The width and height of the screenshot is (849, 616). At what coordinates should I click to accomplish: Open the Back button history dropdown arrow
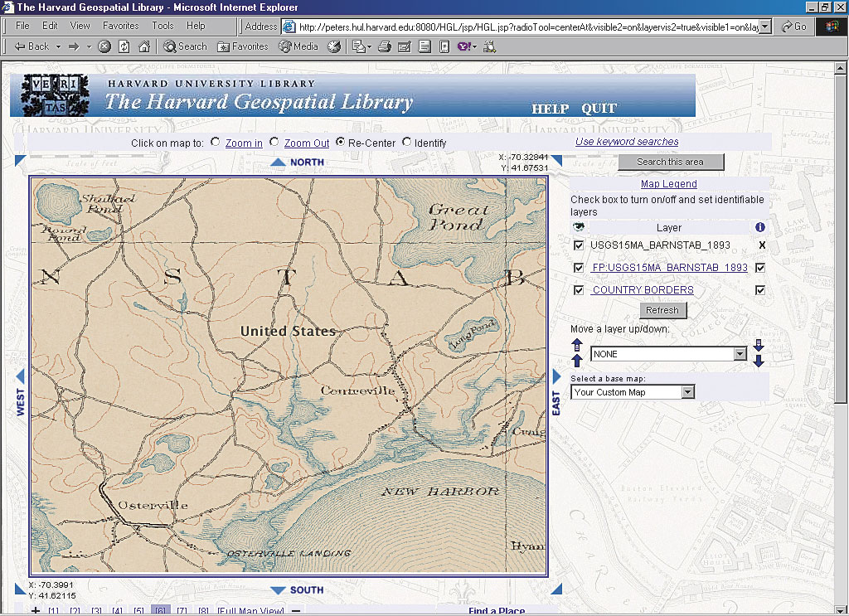click(58, 47)
